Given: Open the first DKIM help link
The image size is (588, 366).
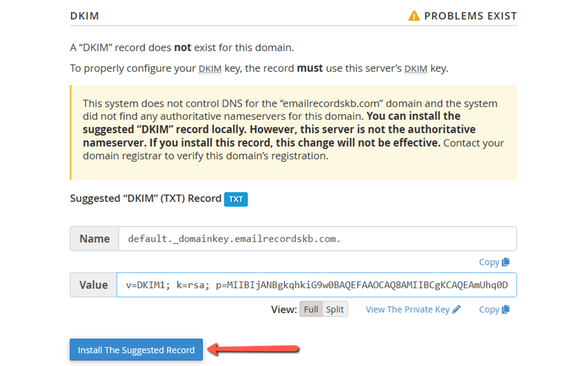Looking at the screenshot, I should 210,68.
